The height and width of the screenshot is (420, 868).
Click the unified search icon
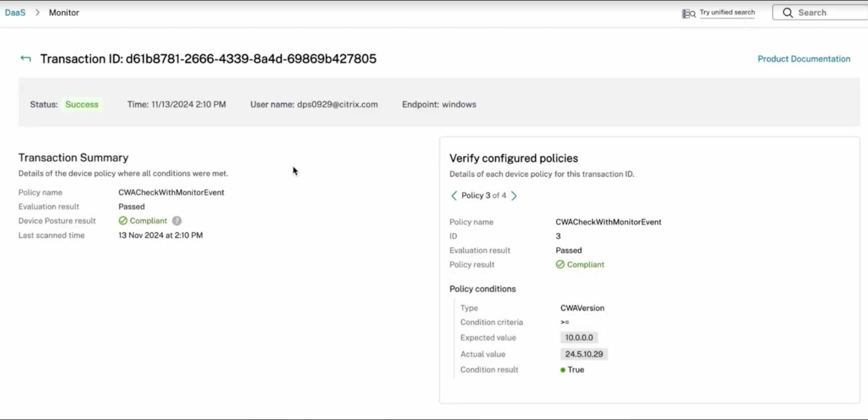pyautogui.click(x=688, y=14)
